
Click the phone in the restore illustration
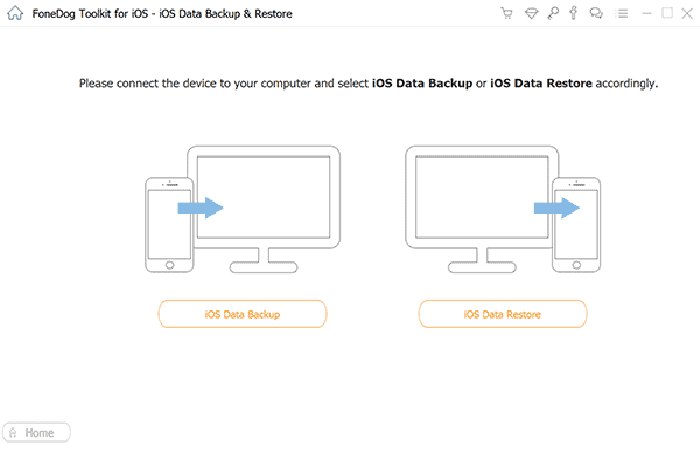(x=576, y=225)
